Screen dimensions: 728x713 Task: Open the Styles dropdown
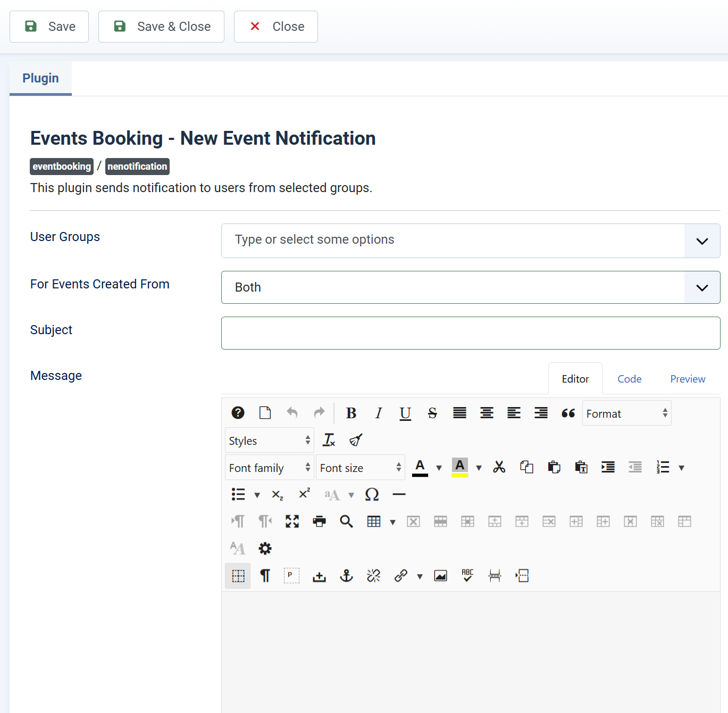tap(270, 441)
